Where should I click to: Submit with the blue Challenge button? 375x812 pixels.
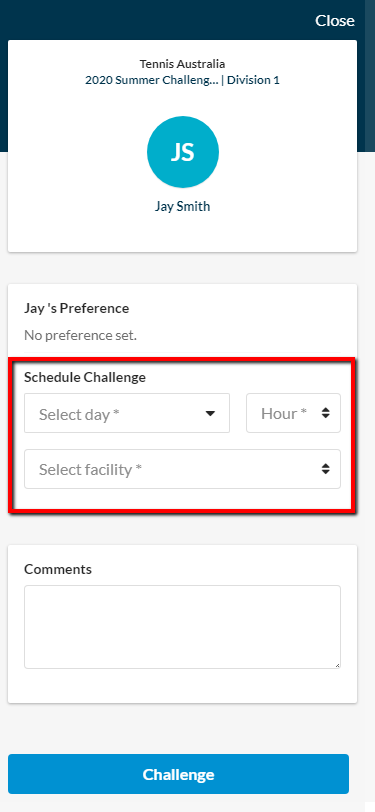178,774
